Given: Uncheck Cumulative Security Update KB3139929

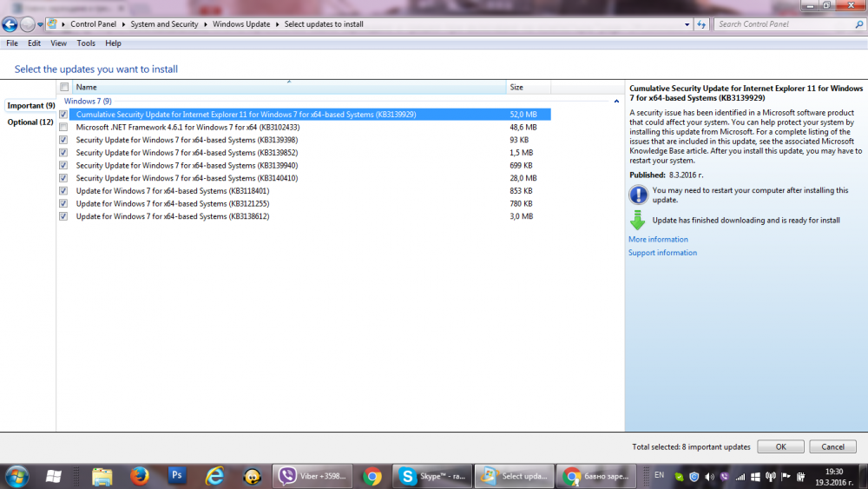Looking at the screenshot, I should click(63, 114).
